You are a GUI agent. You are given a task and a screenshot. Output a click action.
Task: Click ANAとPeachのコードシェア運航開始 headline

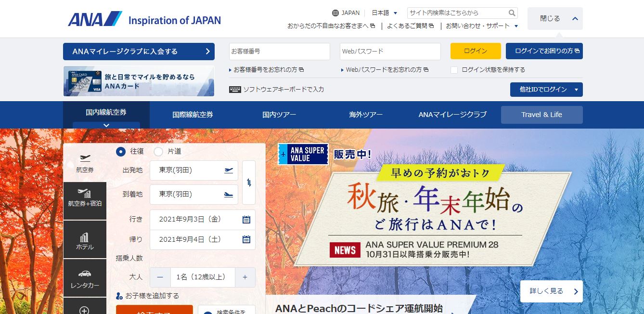359,308
